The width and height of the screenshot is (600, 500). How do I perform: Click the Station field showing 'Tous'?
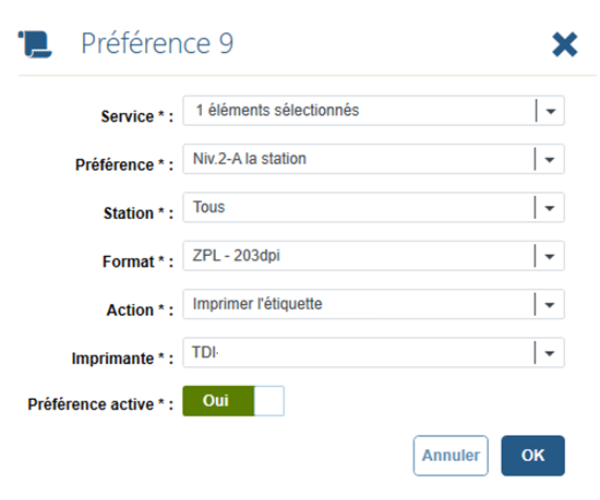pyautogui.click(x=373, y=207)
